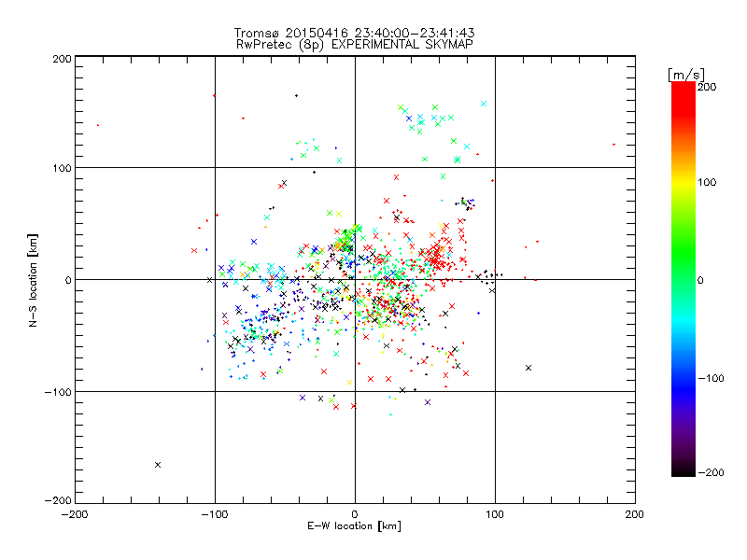Click the 0 tick label on N-S axis

point(67,280)
